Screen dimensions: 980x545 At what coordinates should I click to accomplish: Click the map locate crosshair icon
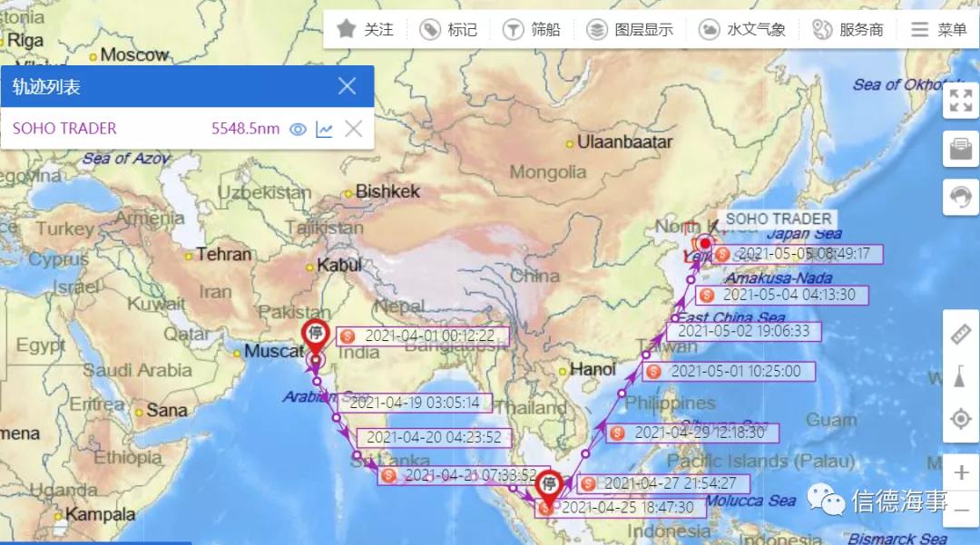tap(960, 419)
